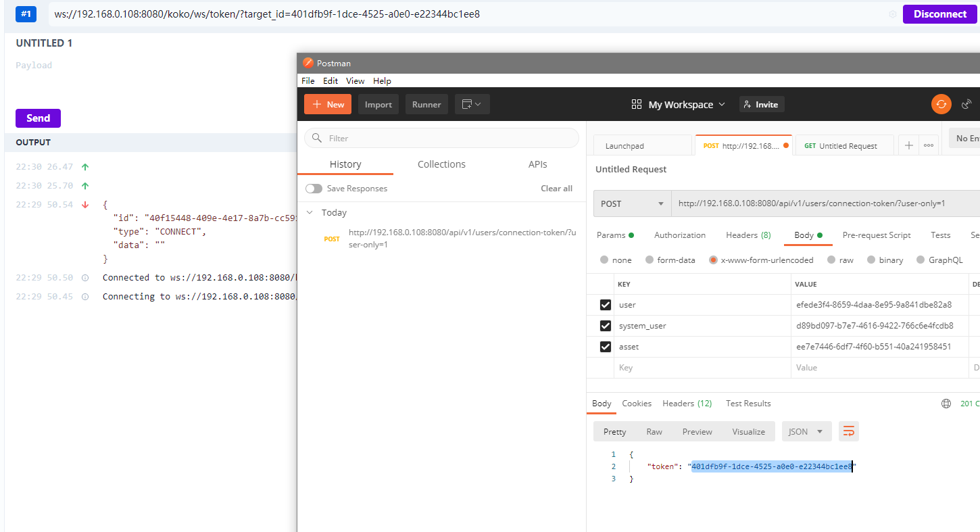Open a new request tab with plus icon
Image resolution: width=980 pixels, height=532 pixels.
909,145
